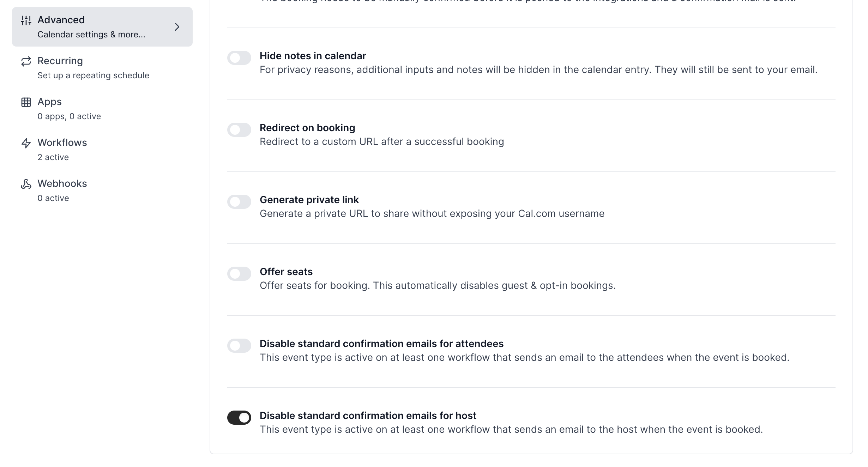868x467 pixels.
Task: Click the Offer seats label
Action: pos(286,272)
